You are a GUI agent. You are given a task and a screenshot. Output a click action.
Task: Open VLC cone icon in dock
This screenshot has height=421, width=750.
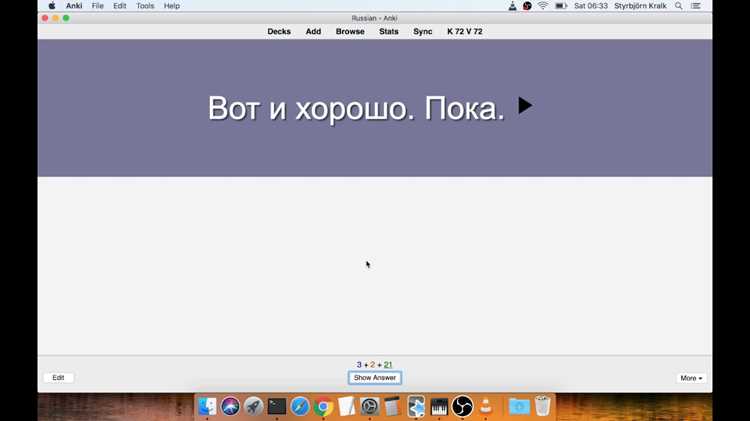[x=485, y=407]
